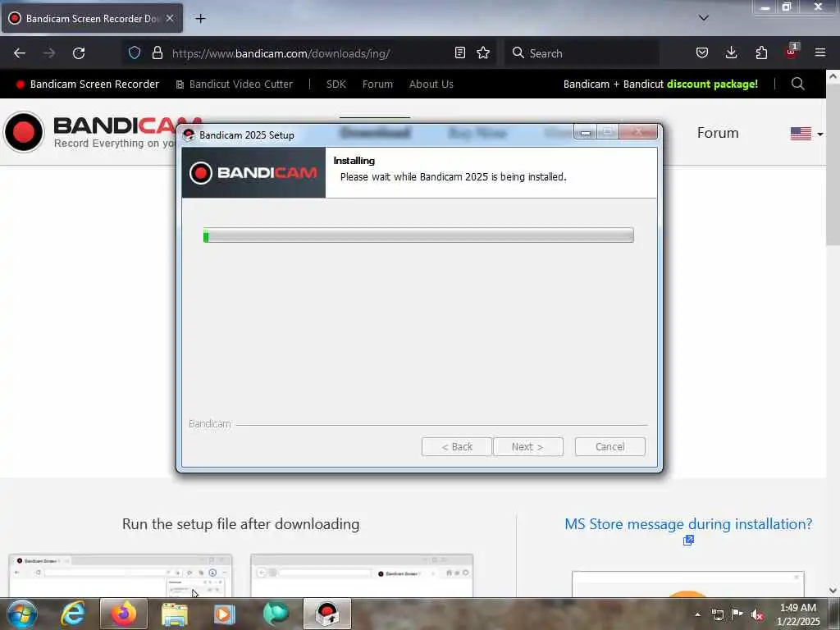Expand the list all tabs chevron
The width and height of the screenshot is (840, 630).
click(x=704, y=18)
